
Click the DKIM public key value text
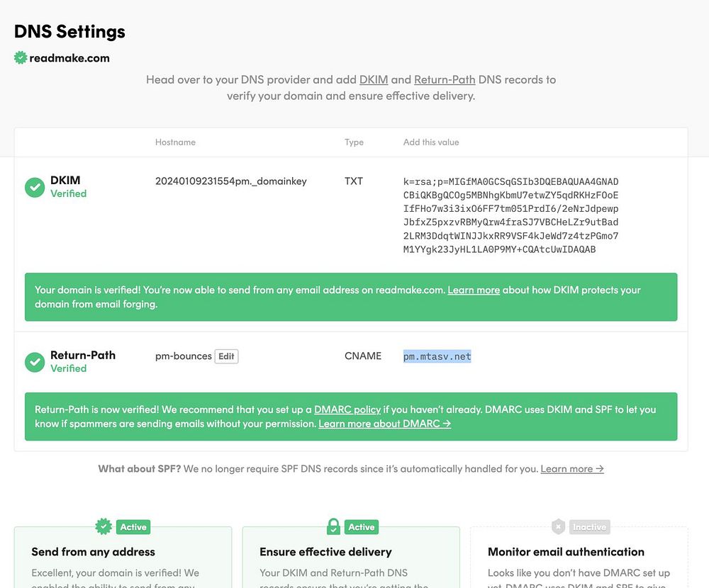click(510, 215)
